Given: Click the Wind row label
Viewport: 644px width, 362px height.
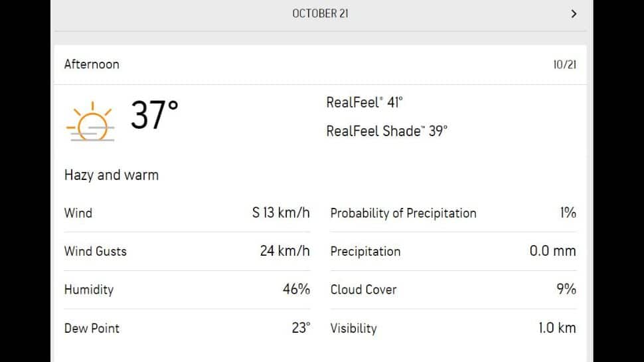Looking at the screenshot, I should [x=78, y=213].
